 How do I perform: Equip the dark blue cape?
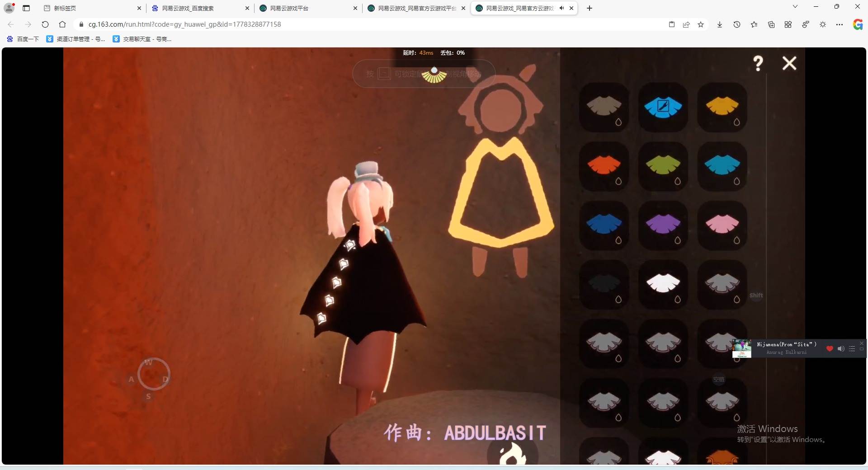(604, 226)
